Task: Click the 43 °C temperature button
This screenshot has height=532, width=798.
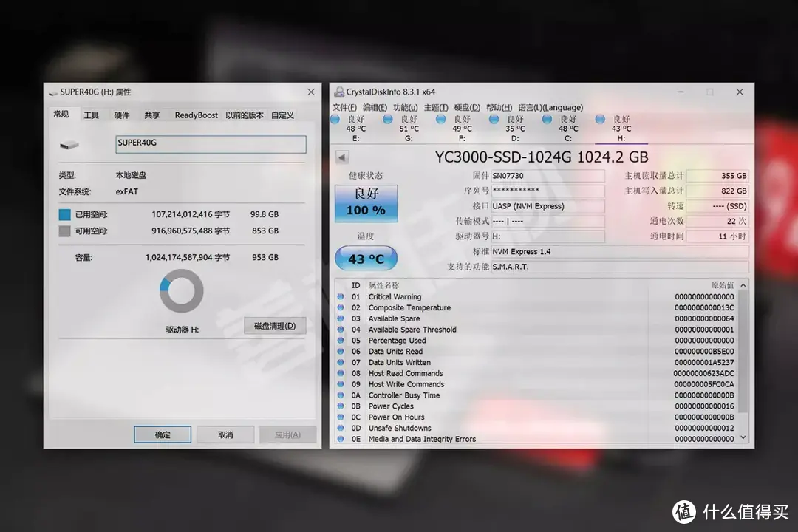Action: [x=366, y=259]
